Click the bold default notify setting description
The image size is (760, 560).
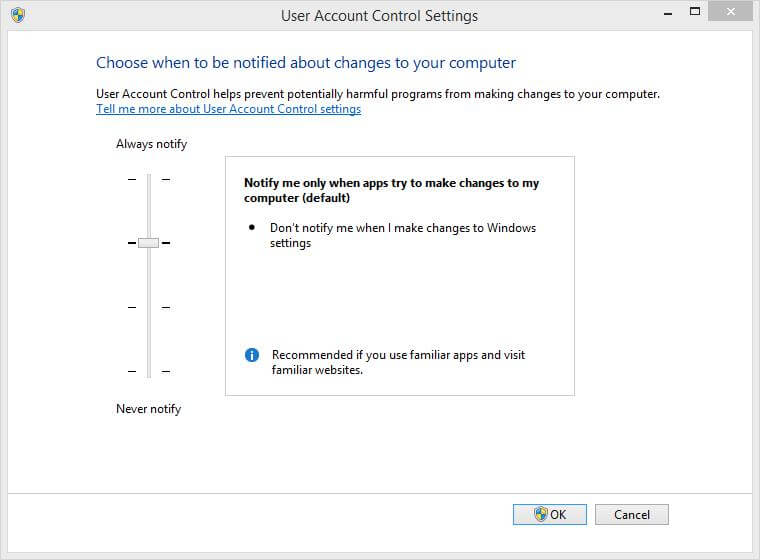[x=391, y=190]
